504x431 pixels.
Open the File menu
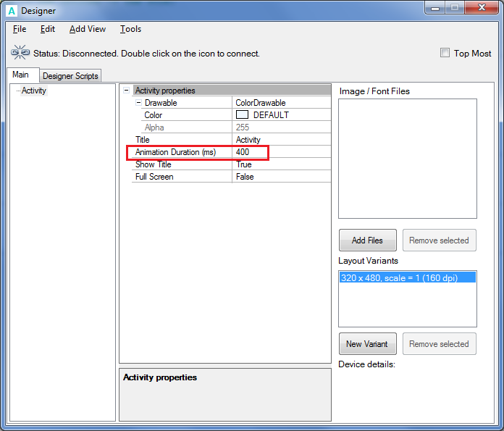pos(20,29)
